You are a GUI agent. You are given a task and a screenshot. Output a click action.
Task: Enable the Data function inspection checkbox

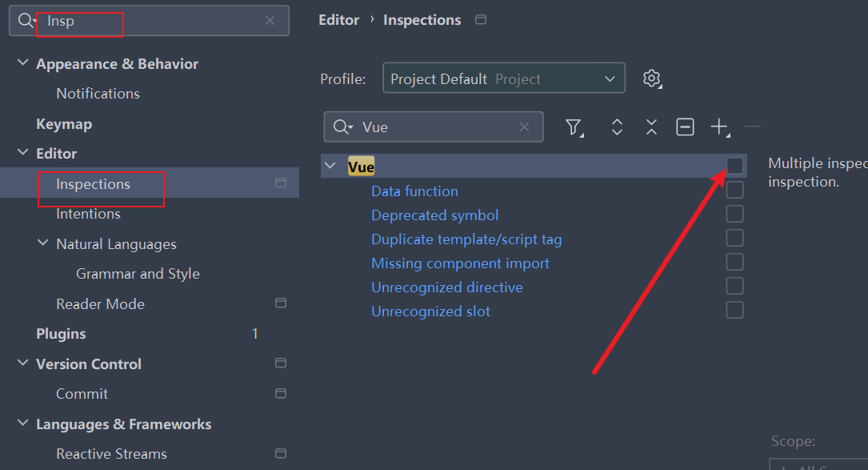[734, 190]
